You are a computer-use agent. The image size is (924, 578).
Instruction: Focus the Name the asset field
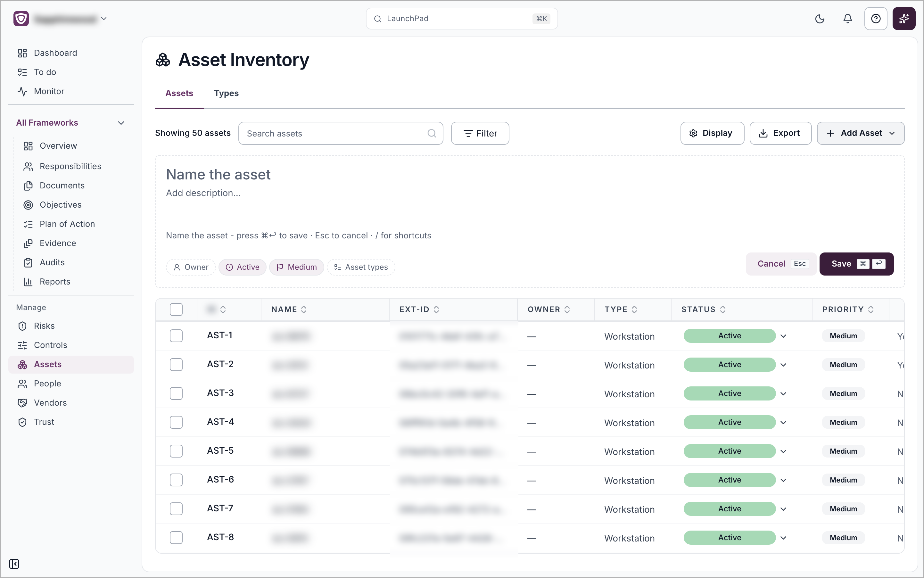[218, 175]
